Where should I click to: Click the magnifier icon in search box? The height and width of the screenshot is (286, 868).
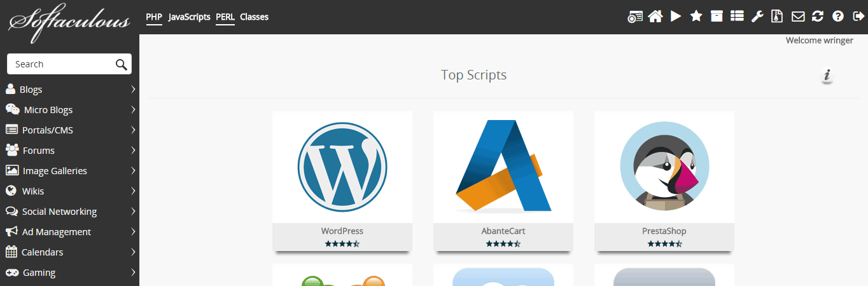point(122,64)
